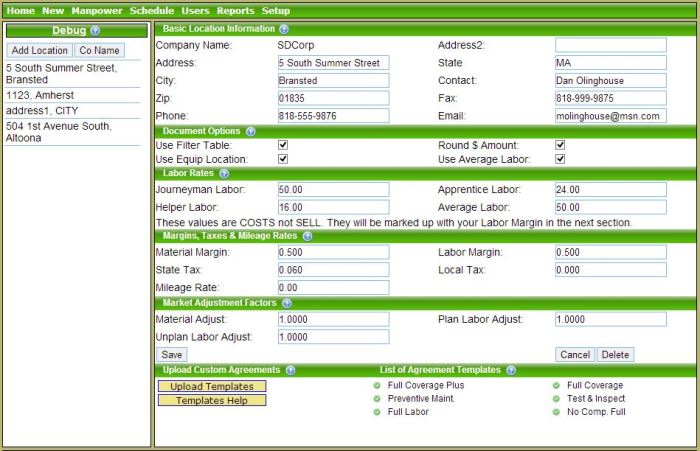Image resolution: width=700 pixels, height=451 pixels.
Task: Open help for List of Agreement Templates
Action: click(511, 370)
